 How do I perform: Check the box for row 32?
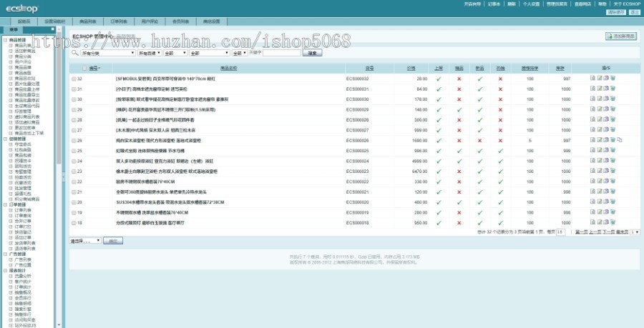tap(74, 79)
